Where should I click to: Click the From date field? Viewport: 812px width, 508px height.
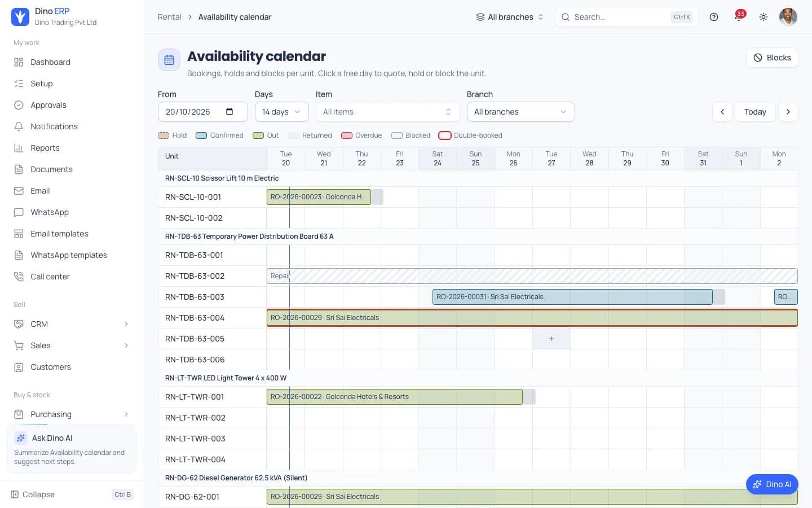[203, 112]
